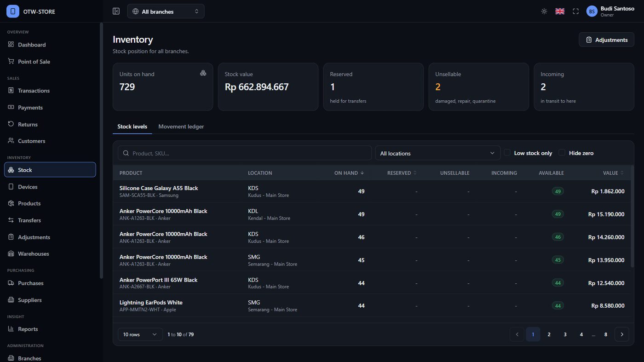The image size is (644, 362).
Task: Open the All branches selector
Action: click(166, 11)
